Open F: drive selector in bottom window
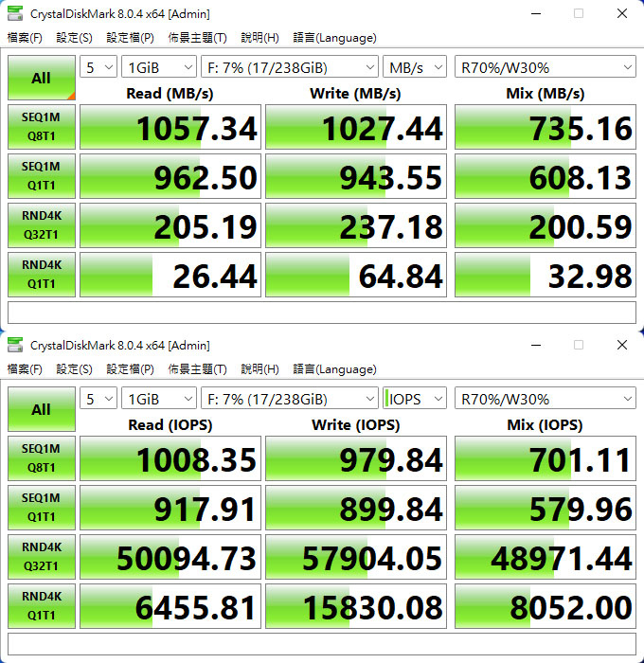644x663 pixels. click(290, 399)
